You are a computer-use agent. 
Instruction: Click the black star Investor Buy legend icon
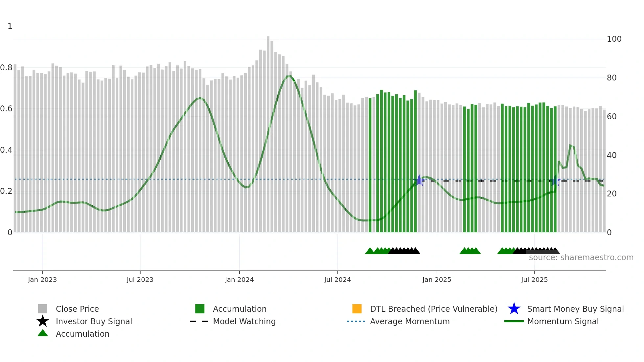pyautogui.click(x=43, y=321)
